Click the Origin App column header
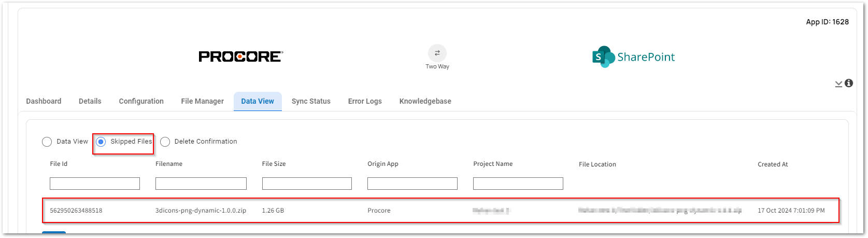This screenshot has height=238, width=868. coord(383,164)
